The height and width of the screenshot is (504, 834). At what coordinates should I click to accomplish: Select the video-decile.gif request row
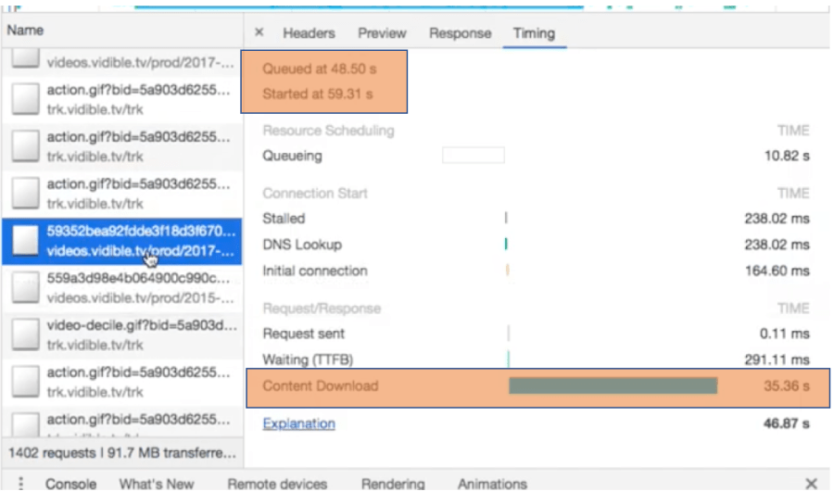point(139,335)
